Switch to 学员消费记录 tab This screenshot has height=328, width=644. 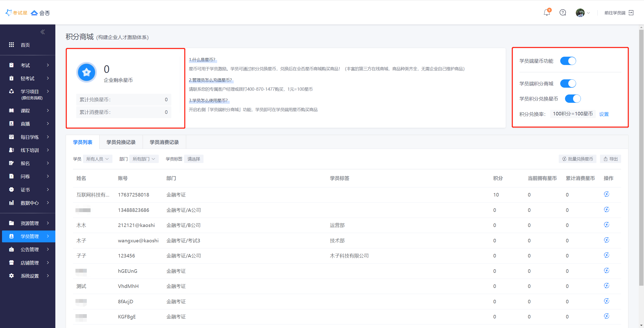tap(164, 142)
